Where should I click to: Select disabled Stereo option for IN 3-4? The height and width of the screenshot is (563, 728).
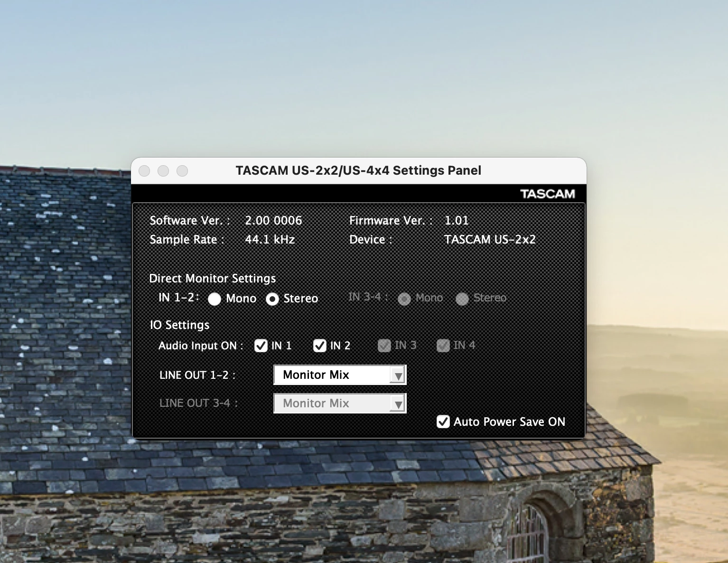tap(462, 299)
